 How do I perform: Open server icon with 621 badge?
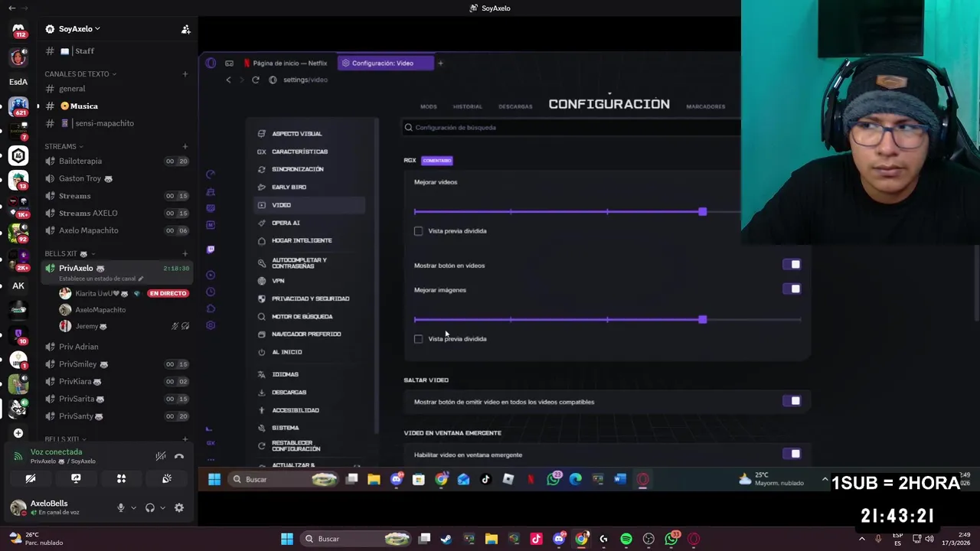click(18, 107)
